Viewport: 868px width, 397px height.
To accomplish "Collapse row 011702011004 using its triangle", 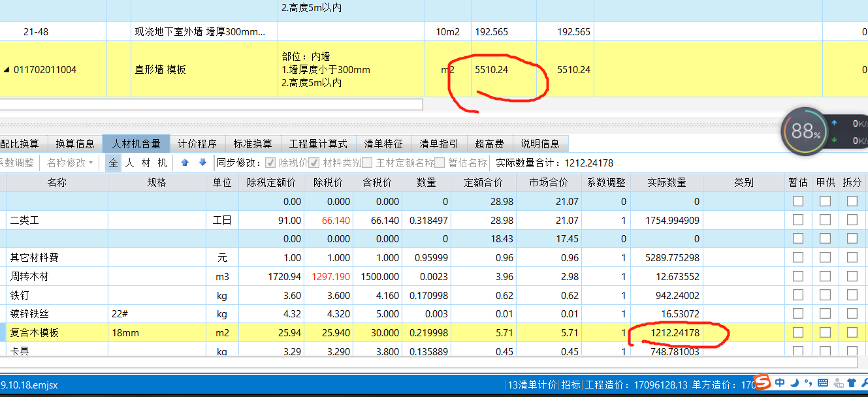I will click(x=7, y=70).
